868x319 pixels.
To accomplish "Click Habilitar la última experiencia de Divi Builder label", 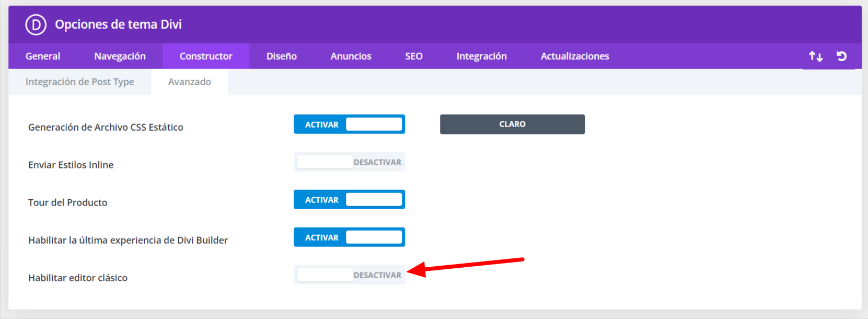I will pyautogui.click(x=128, y=240).
